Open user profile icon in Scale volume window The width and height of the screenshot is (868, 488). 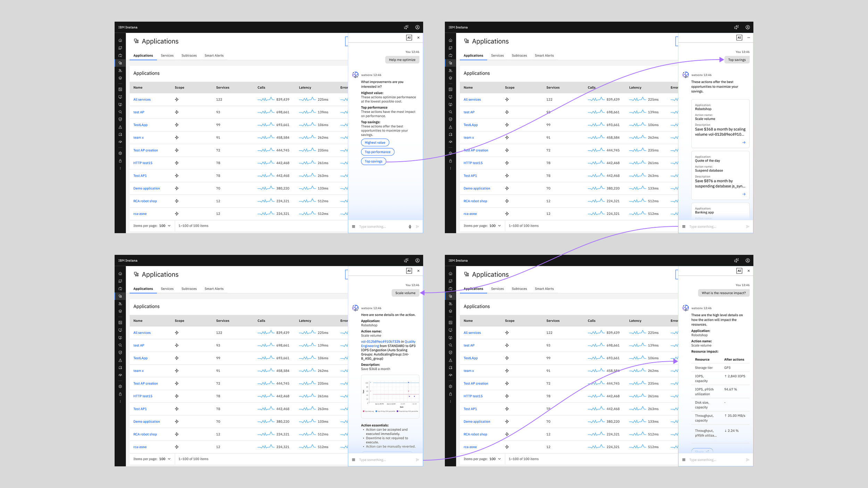(x=417, y=260)
